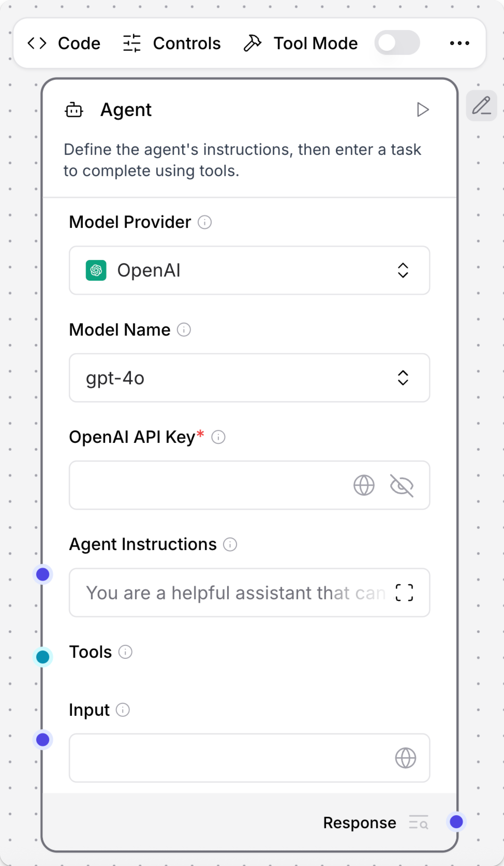This screenshot has height=866, width=504.
Task: Run the Agent with the play button
Action: 423,110
